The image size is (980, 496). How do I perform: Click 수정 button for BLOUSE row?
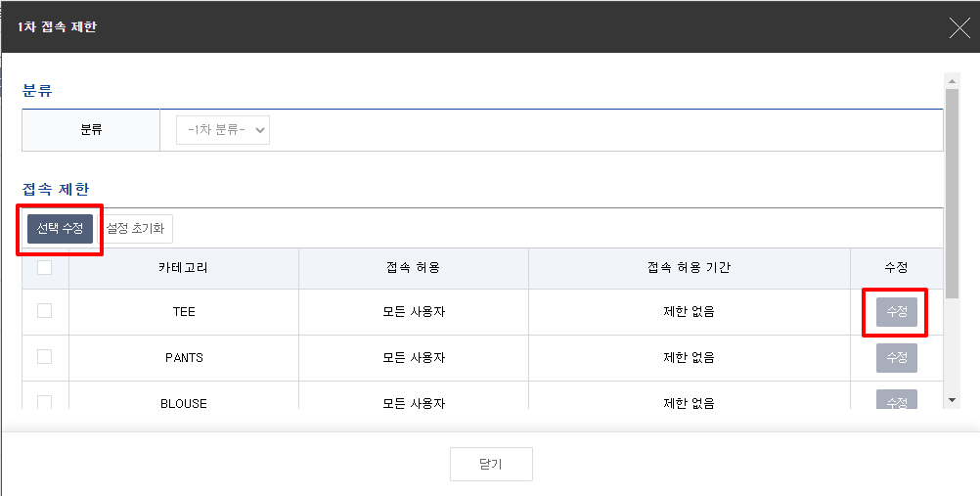[896, 400]
